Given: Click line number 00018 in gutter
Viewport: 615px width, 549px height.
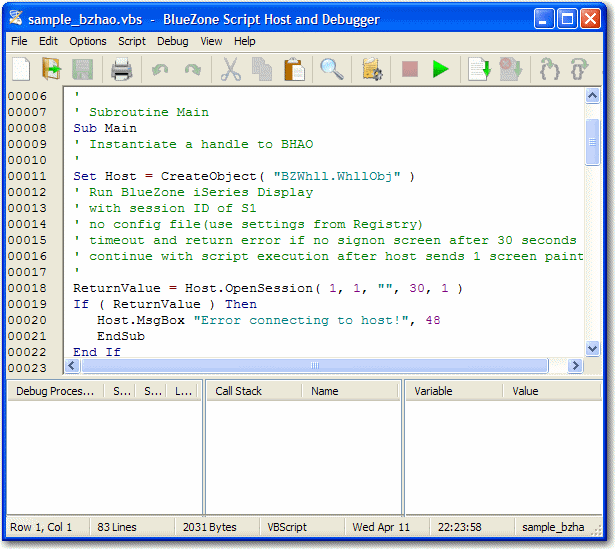Looking at the screenshot, I should (27, 288).
